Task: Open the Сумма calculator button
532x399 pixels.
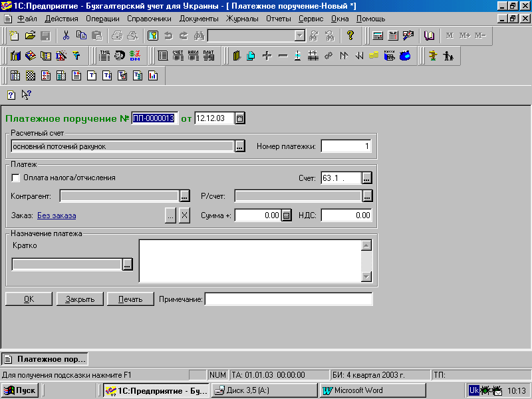Action: [287, 215]
